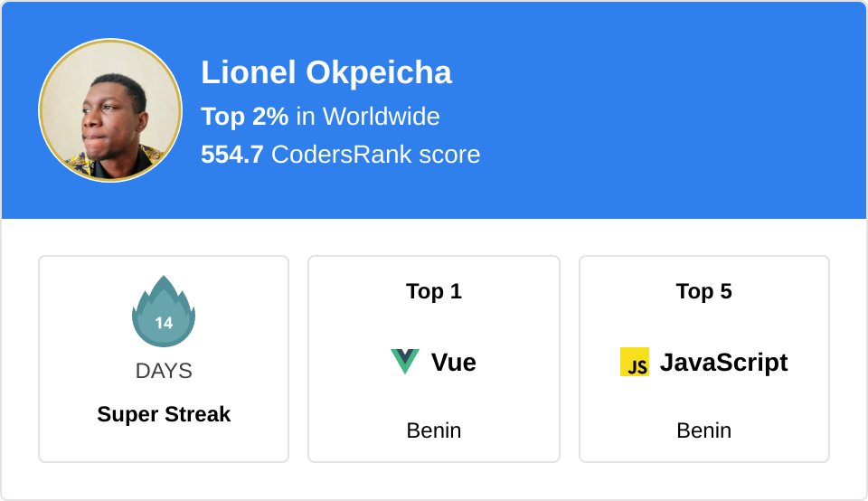Image resolution: width=868 pixels, height=501 pixels.
Task: Click Benin under the Vue badge
Action: pos(434,430)
